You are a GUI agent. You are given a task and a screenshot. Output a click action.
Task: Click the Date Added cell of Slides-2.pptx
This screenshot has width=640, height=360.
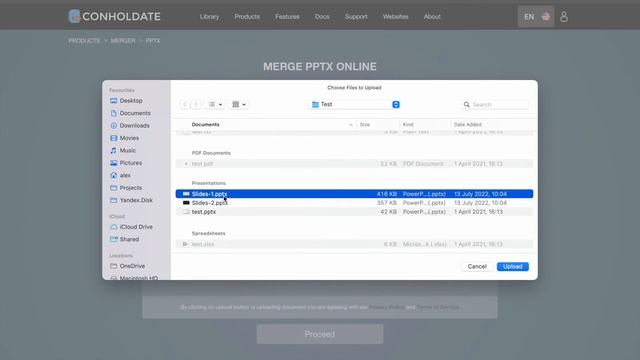click(480, 203)
